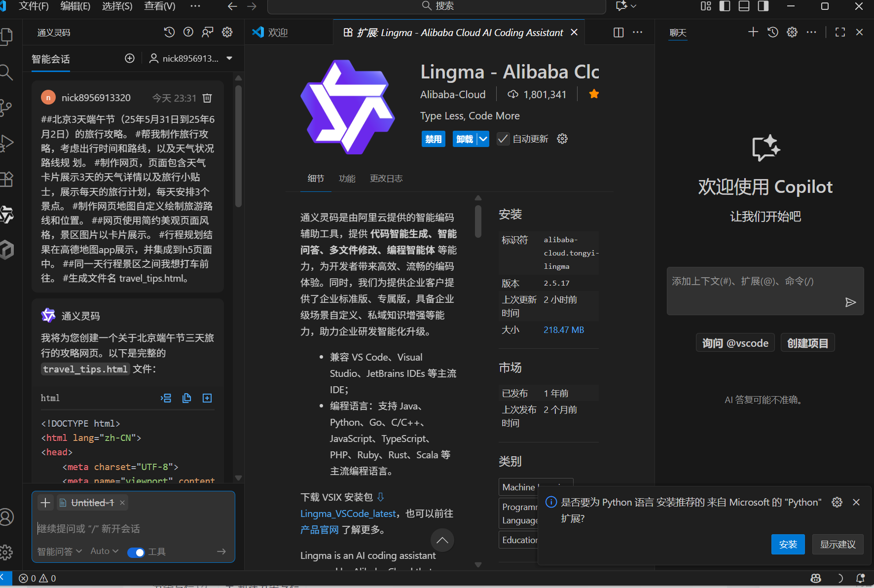Open Copilot chat more actions ellipsis
The width and height of the screenshot is (874, 588).
[x=811, y=32]
